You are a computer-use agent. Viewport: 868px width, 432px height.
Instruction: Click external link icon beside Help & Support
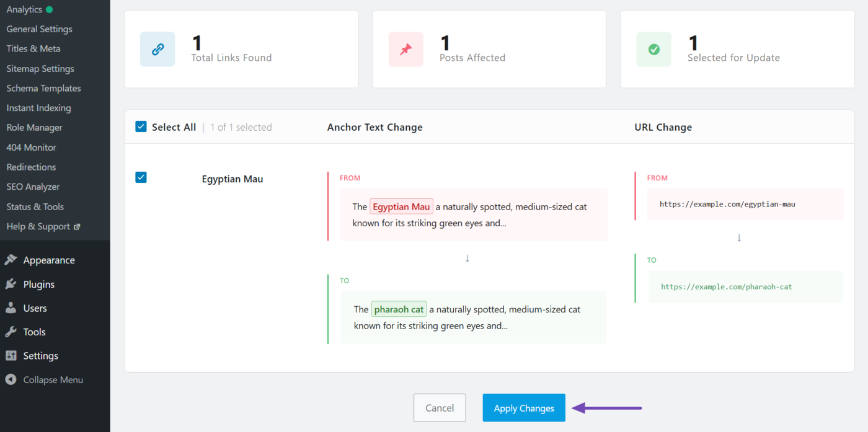pyautogui.click(x=77, y=227)
